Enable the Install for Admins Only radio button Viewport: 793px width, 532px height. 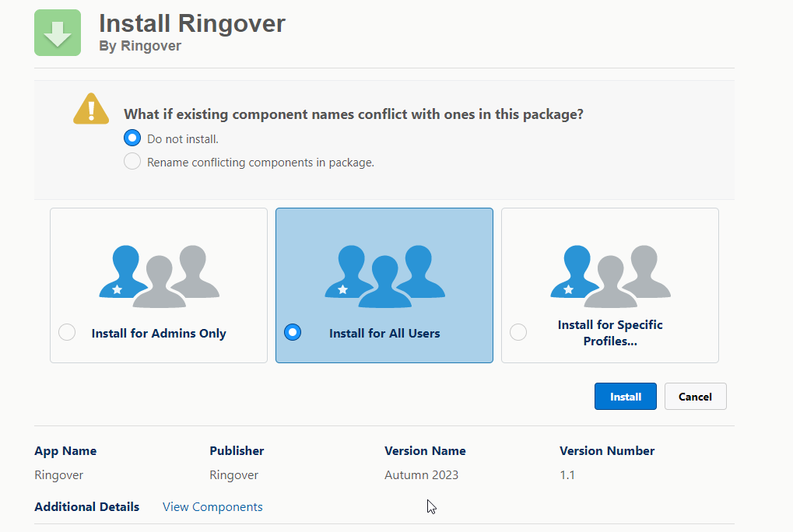(x=67, y=332)
